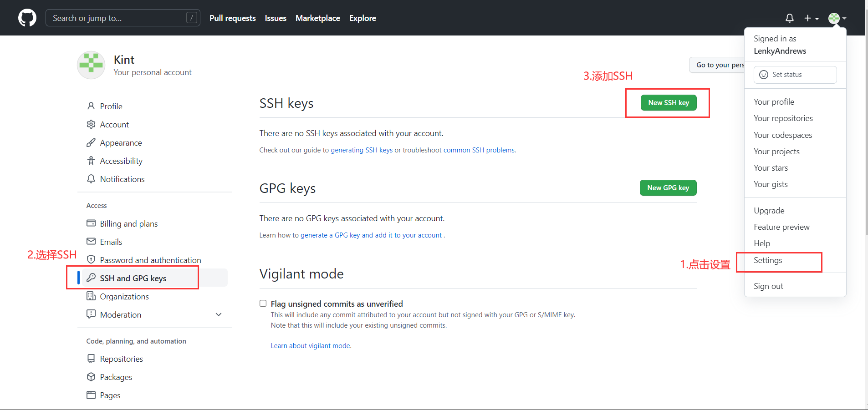Expand the Moderation section chevron

click(219, 314)
